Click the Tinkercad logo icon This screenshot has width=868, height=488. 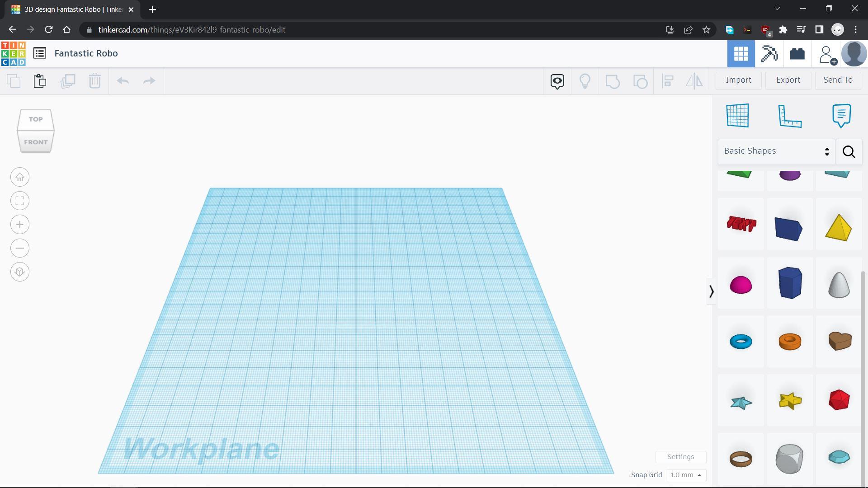pyautogui.click(x=14, y=54)
